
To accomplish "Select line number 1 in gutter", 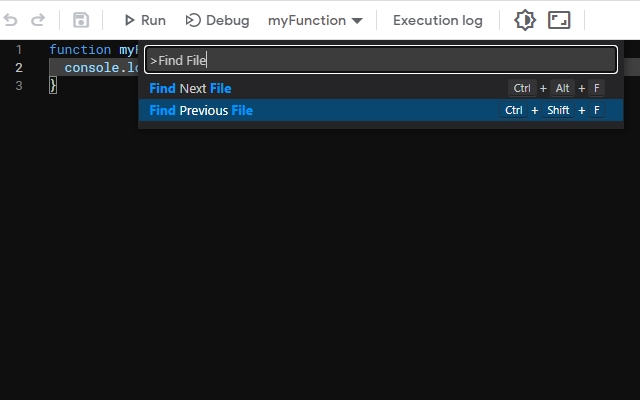I will [x=19, y=50].
